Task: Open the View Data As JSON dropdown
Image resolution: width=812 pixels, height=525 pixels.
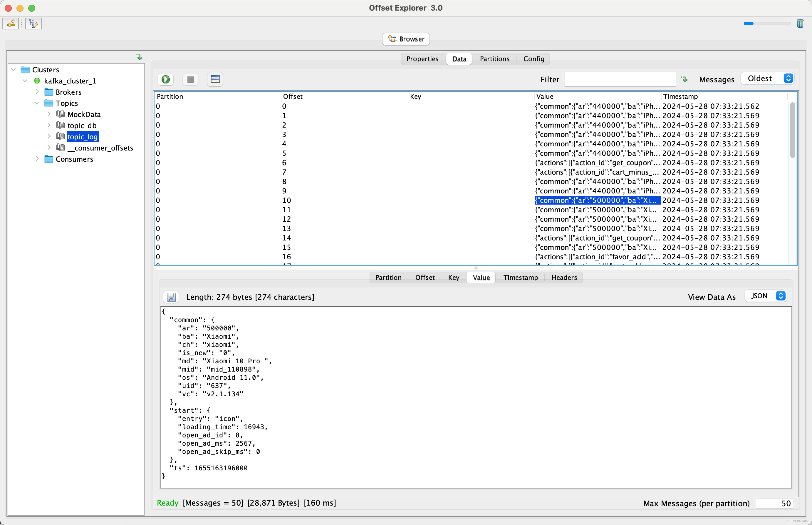Action: pyautogui.click(x=766, y=296)
